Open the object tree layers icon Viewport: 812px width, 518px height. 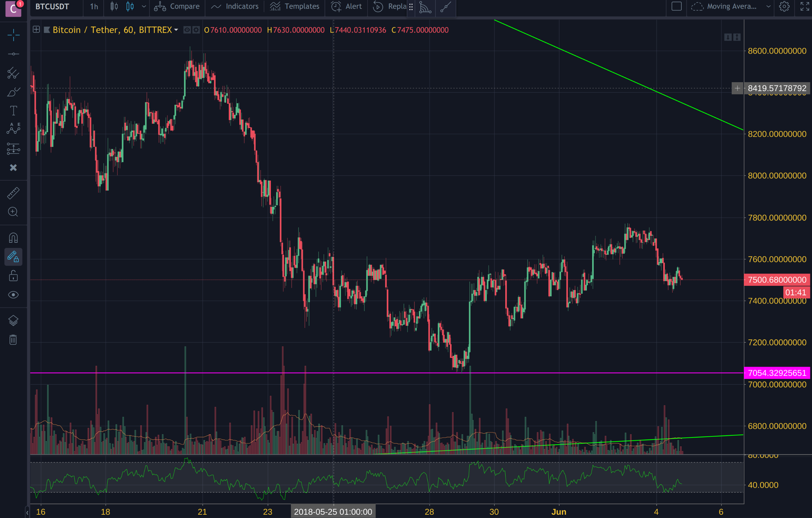13,321
